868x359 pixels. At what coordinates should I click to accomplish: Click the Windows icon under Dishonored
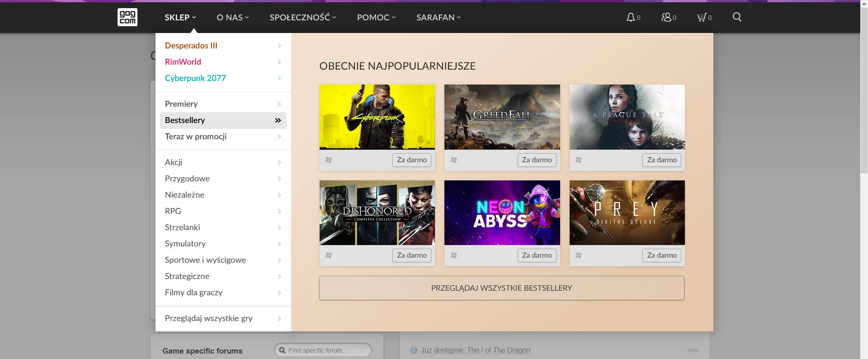[329, 255]
